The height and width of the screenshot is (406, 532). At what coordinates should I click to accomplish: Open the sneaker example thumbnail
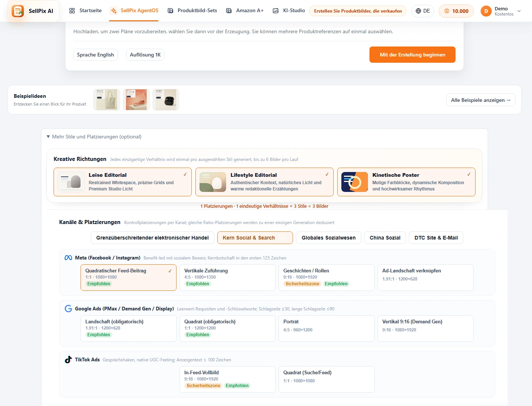tap(136, 100)
